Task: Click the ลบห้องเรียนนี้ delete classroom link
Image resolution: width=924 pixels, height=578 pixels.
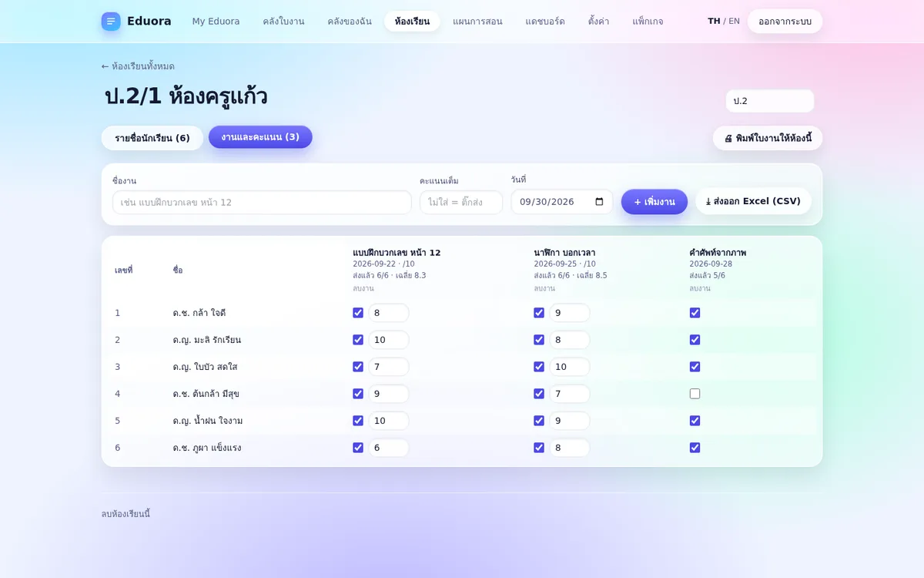Action: (126, 514)
